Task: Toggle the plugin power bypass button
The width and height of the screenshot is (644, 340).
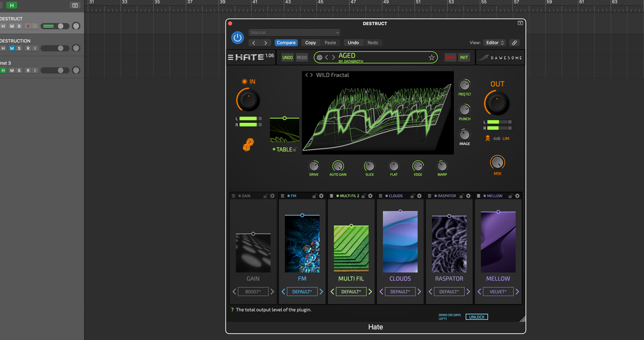Action: pos(237,38)
